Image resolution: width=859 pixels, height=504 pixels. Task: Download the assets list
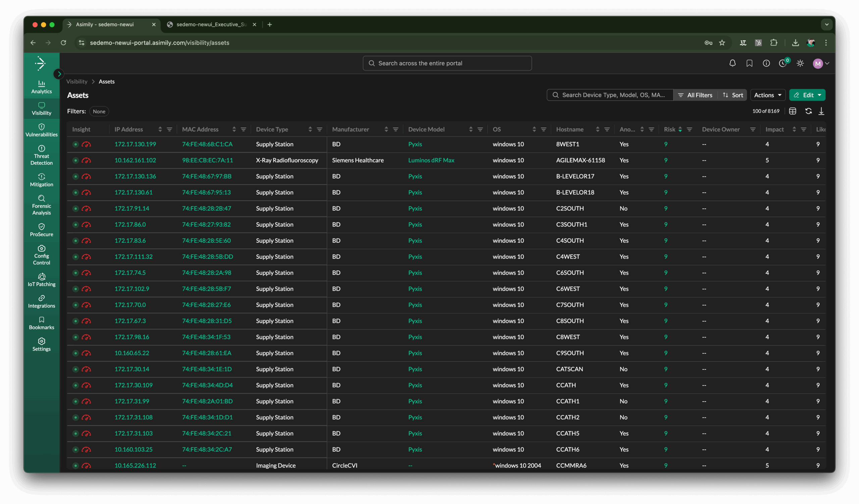tap(821, 111)
